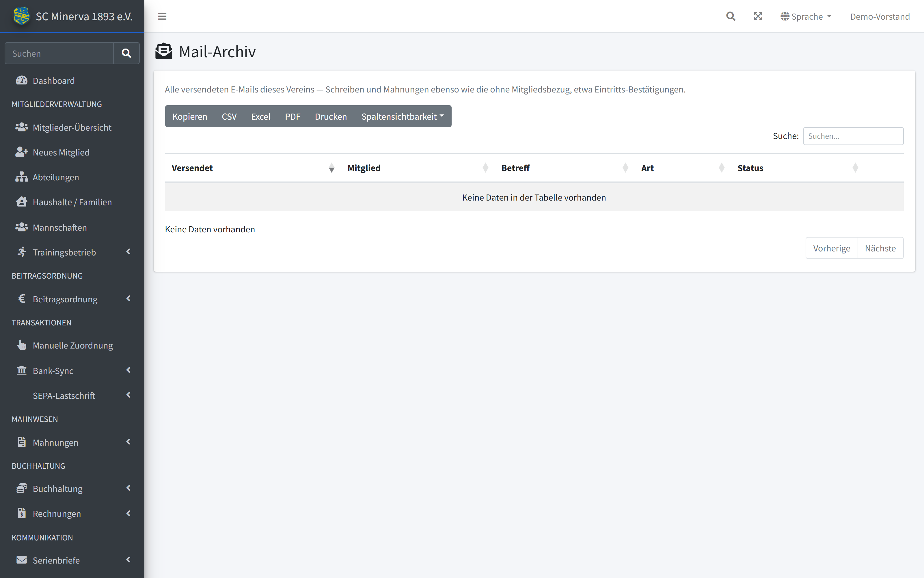
Task: Click the Neues Mitglied add-user icon
Action: click(x=22, y=152)
